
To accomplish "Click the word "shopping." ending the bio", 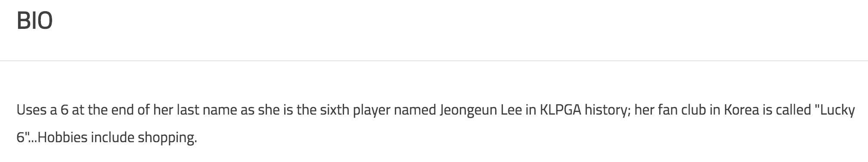I will click(167, 138).
